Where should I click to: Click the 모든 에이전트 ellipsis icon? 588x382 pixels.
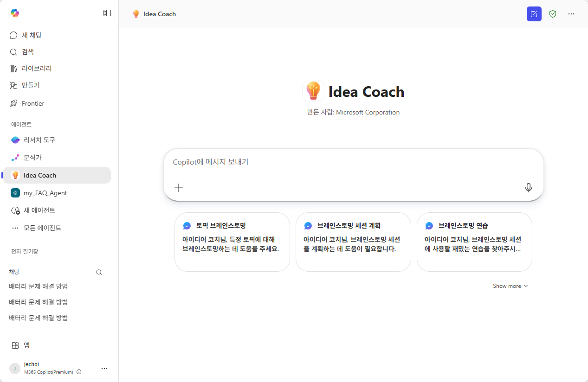click(x=15, y=228)
